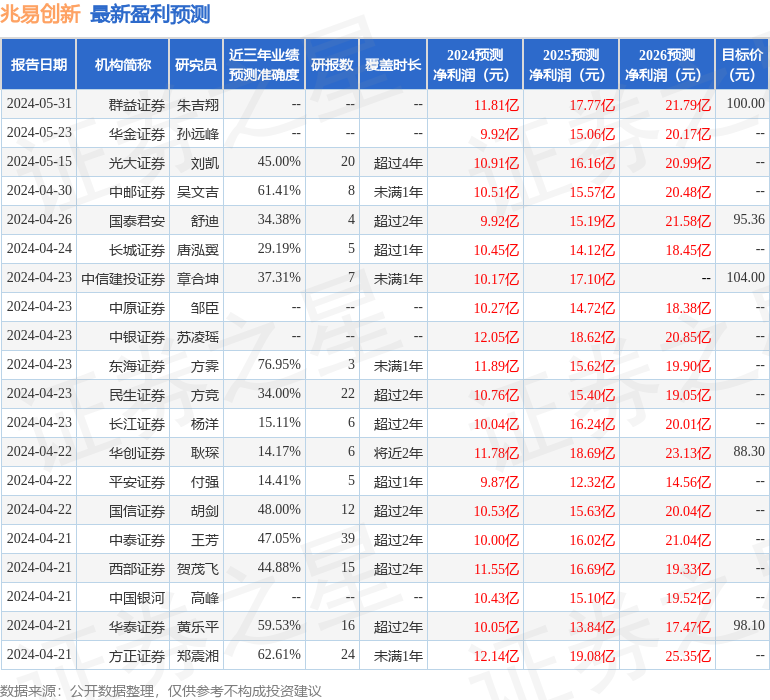This screenshot has width=770, height=700.
Task: Click the 研报数 column header
Action: 332,64
